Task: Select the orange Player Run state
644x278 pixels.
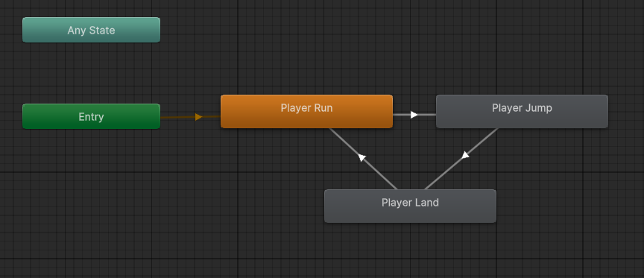Action: pyautogui.click(x=307, y=111)
